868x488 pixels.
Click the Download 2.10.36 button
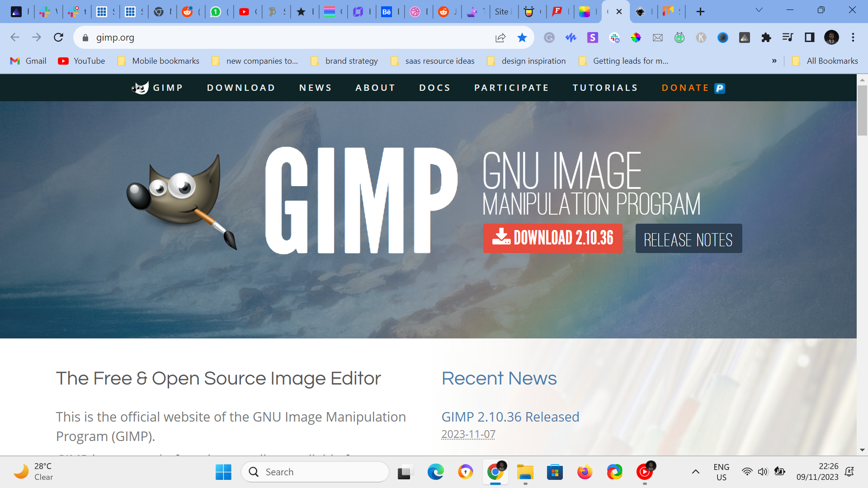[552, 238]
